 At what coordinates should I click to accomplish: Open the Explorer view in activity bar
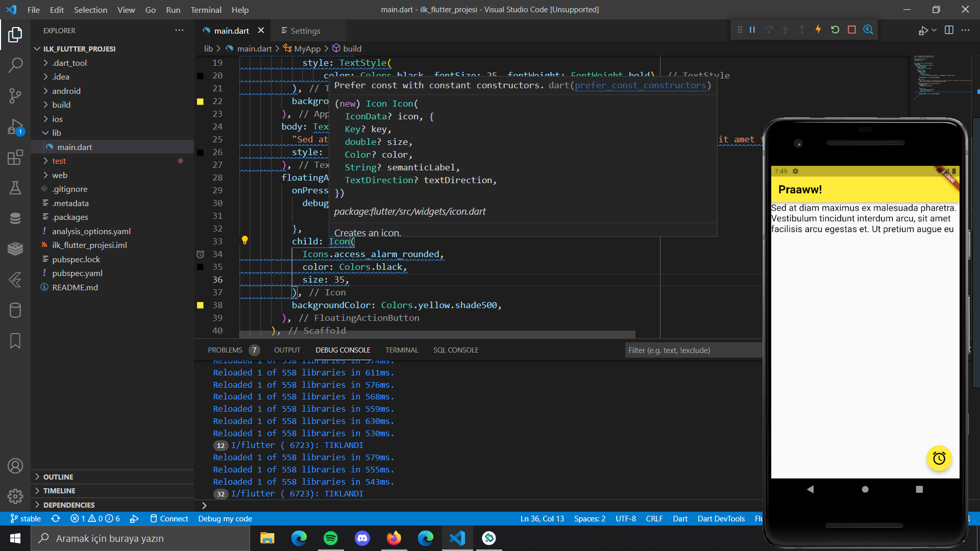15,35
